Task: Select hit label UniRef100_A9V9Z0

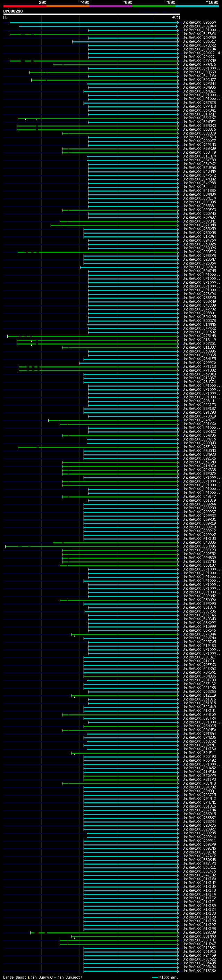Action: [199, 267]
